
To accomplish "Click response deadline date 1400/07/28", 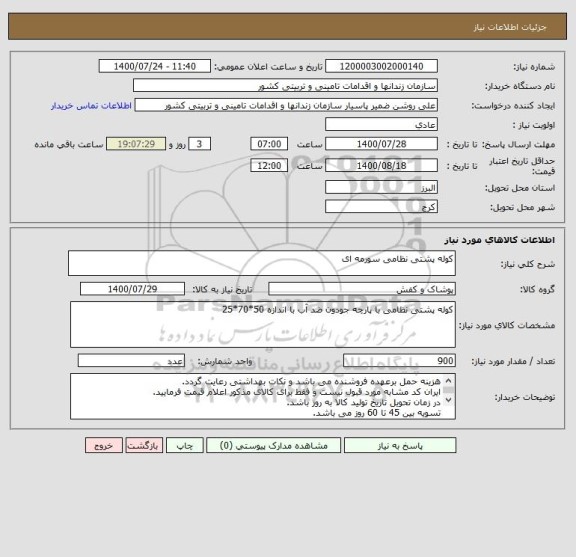I will (x=381, y=144).
